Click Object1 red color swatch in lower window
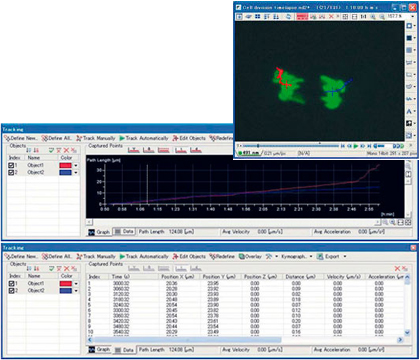The width and height of the screenshot is (420, 360). click(x=66, y=283)
